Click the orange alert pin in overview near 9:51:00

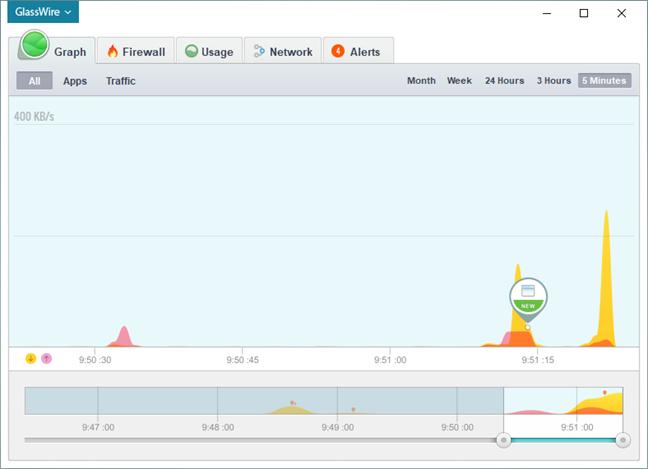605,393
